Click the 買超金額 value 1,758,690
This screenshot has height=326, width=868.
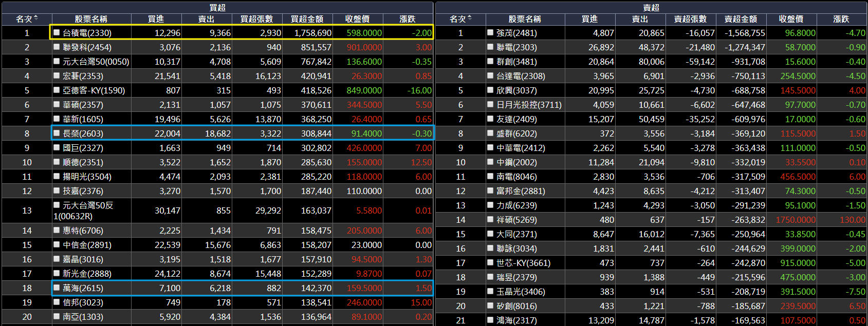(x=312, y=33)
